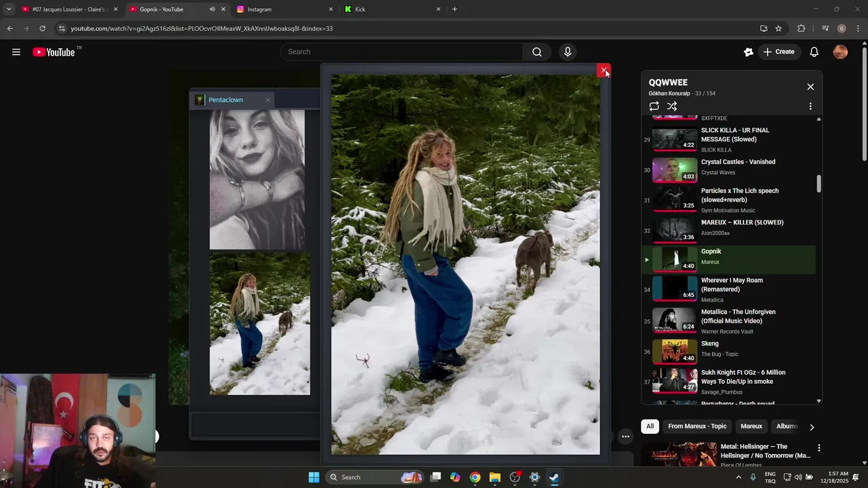Focus the YouTube search box
The image size is (868, 488).
401,52
